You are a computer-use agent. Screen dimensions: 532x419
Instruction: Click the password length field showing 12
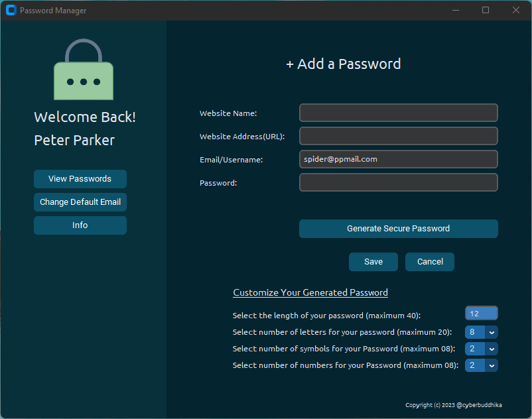point(481,313)
